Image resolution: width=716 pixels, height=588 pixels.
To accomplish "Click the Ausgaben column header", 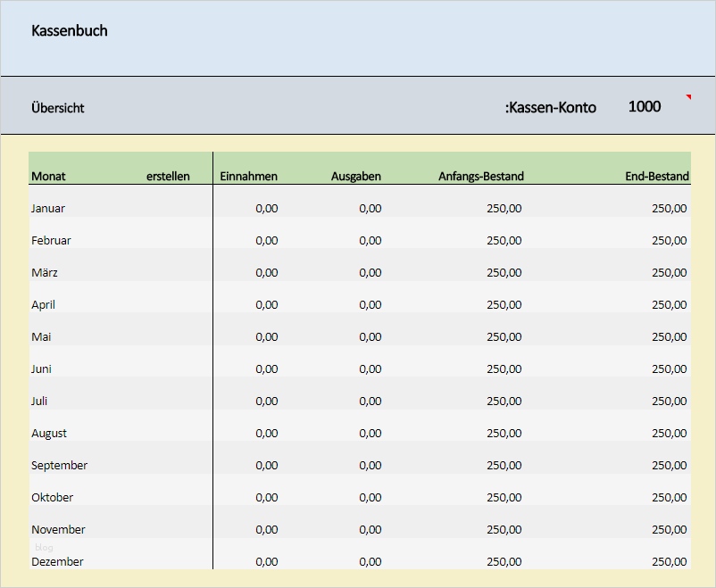I will click(356, 176).
